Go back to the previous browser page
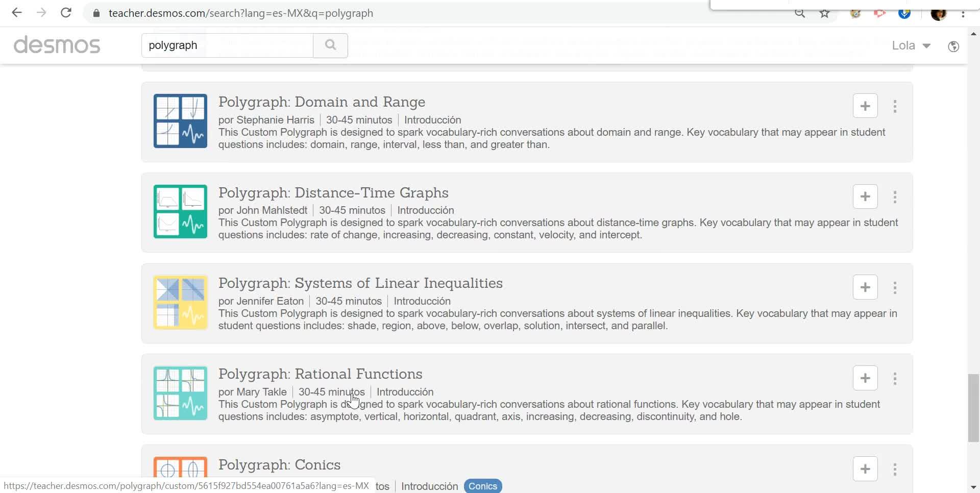The height and width of the screenshot is (493, 980). point(17,13)
